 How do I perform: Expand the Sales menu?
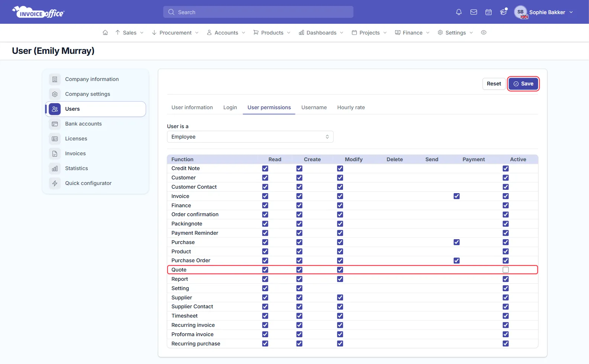pos(129,33)
